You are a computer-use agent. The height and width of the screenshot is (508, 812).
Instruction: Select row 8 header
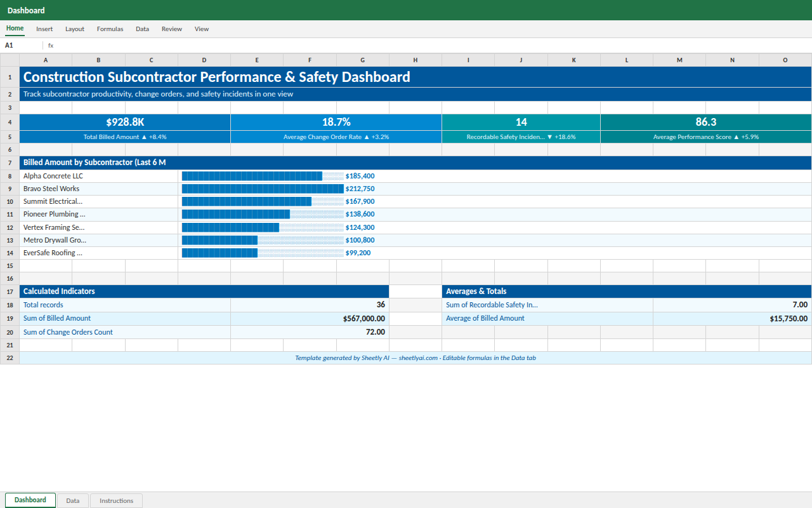coord(10,176)
